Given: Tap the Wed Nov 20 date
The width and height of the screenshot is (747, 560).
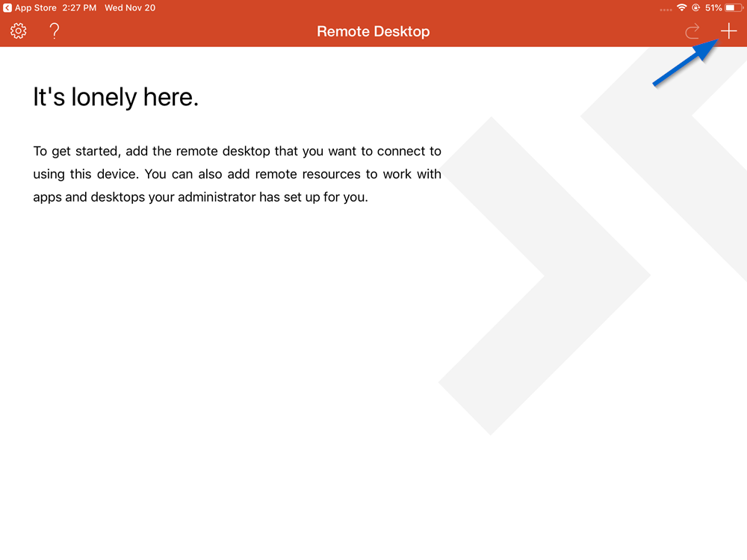Looking at the screenshot, I should (129, 7).
